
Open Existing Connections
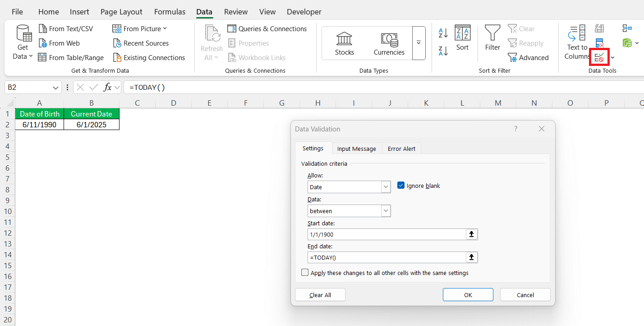149,58
